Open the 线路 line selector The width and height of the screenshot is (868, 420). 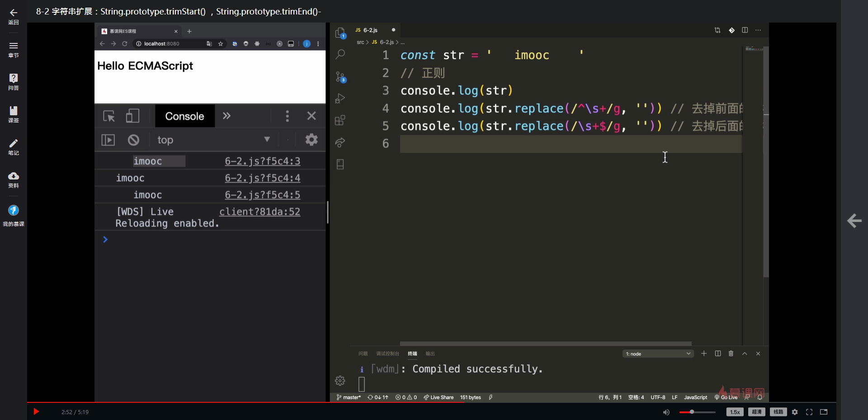(778, 412)
